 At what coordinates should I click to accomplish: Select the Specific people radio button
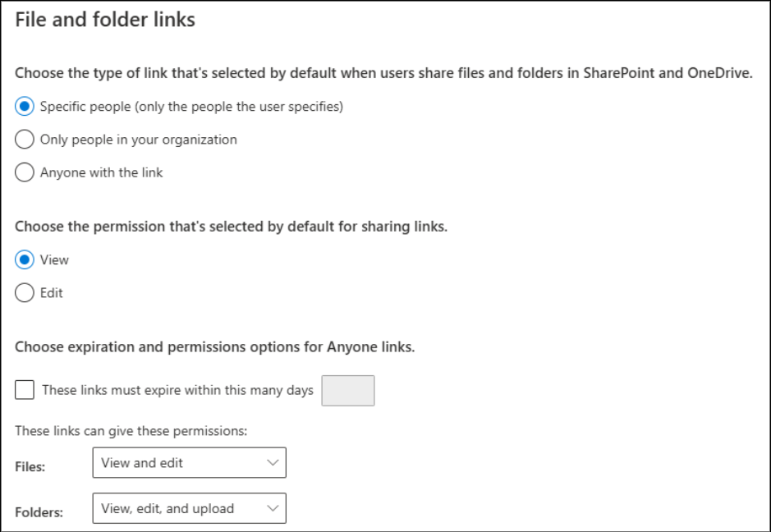pos(25,107)
